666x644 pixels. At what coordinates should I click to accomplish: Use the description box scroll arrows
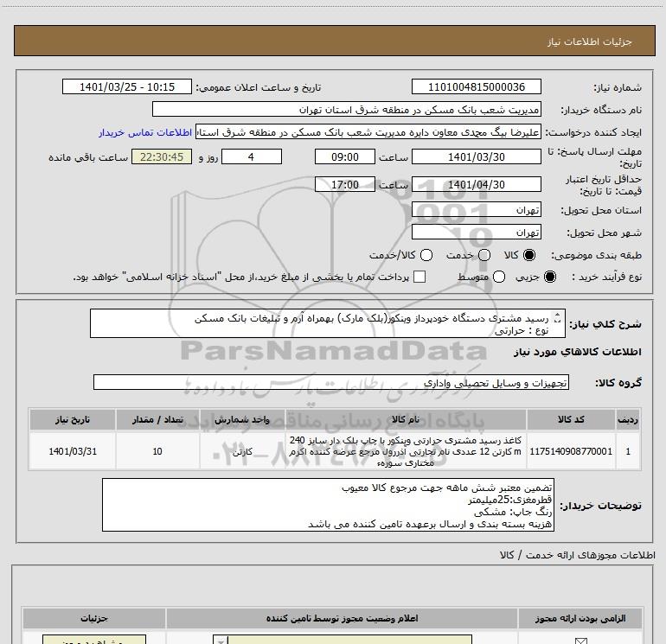558,317
